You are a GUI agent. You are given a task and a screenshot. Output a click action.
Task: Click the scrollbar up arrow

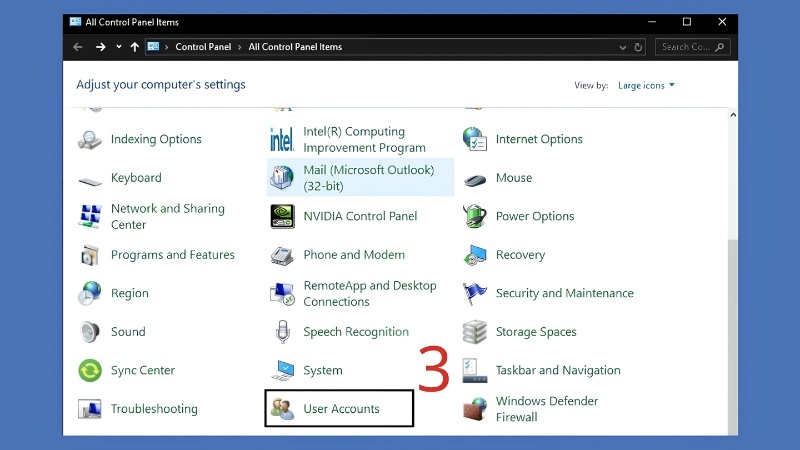click(x=733, y=115)
